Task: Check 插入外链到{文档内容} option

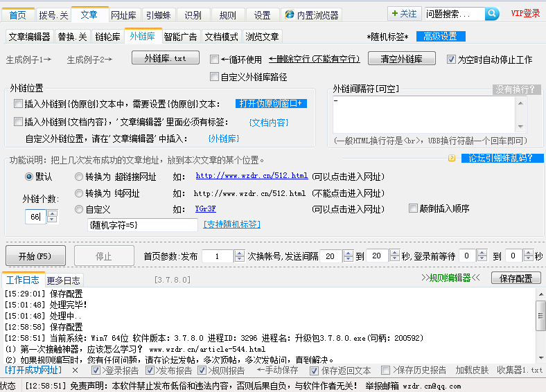Action: pos(18,121)
